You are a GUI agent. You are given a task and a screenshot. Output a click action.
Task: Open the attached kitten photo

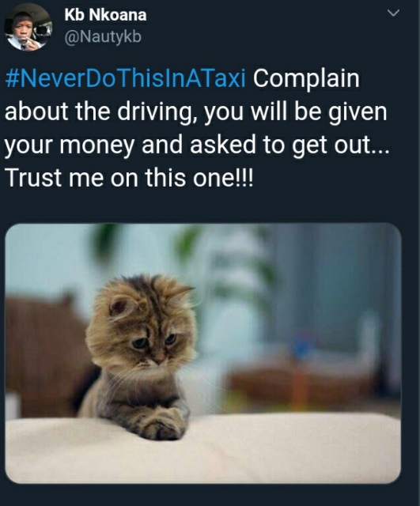click(x=203, y=353)
